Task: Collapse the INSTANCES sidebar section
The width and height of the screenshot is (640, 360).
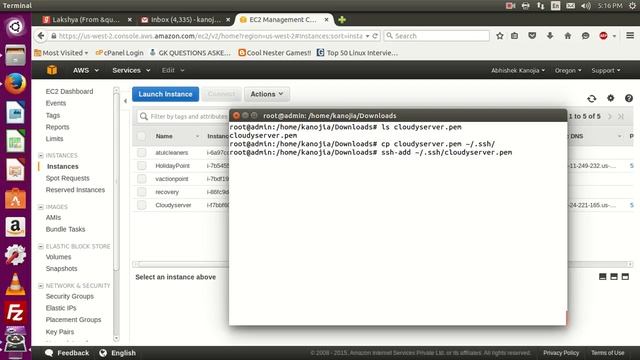Action: (40, 156)
